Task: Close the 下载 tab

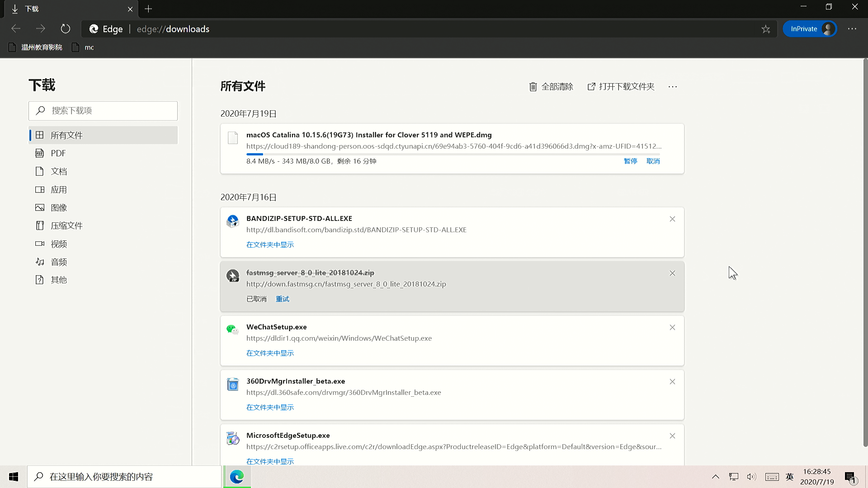Action: 130,9
